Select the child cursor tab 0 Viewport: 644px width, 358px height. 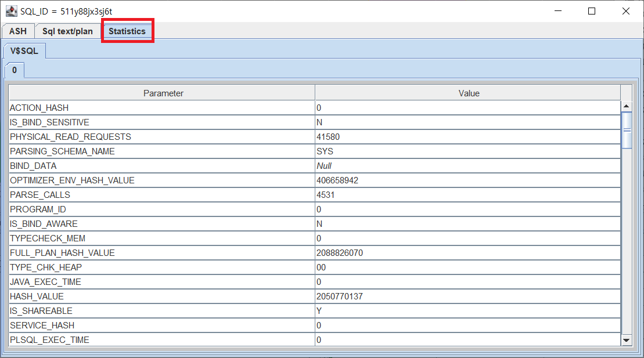15,70
